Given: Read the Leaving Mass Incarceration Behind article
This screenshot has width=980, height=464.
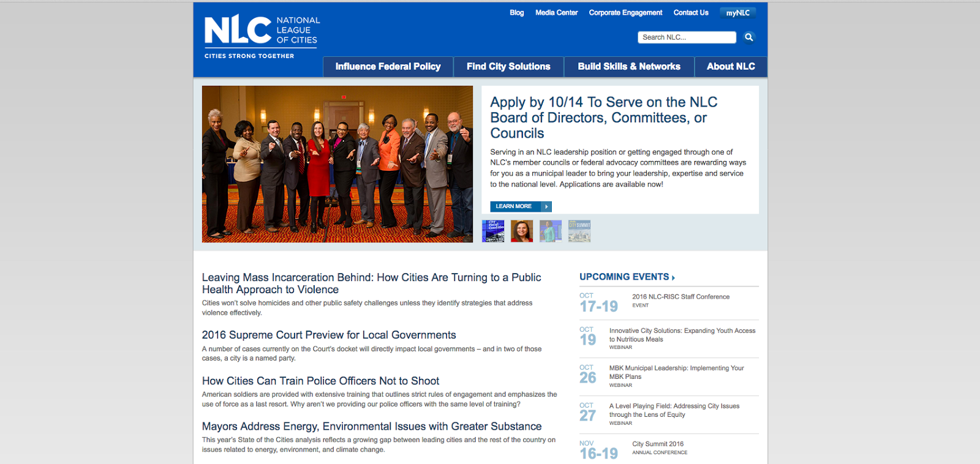Looking at the screenshot, I should coord(371,283).
